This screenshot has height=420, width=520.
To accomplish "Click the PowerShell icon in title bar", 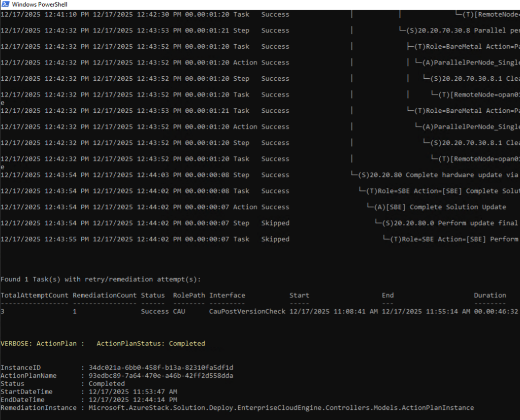I will coord(6,5).
